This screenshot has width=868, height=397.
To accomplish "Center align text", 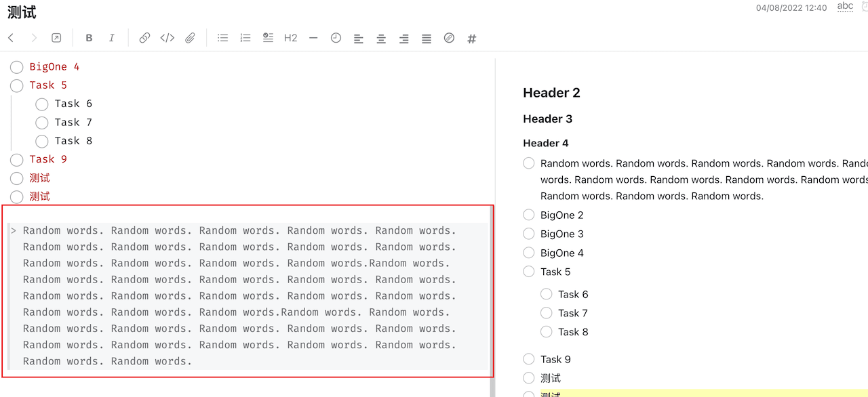I will click(x=381, y=39).
